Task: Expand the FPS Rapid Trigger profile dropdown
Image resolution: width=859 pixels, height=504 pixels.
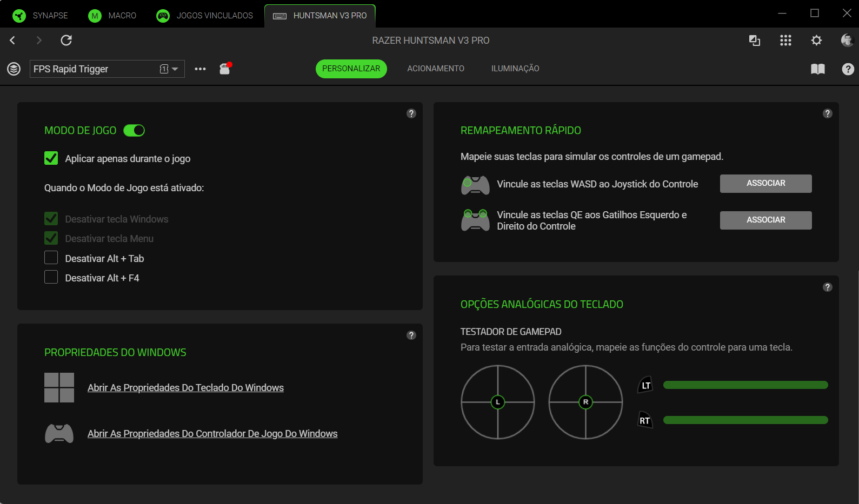Action: coord(175,69)
